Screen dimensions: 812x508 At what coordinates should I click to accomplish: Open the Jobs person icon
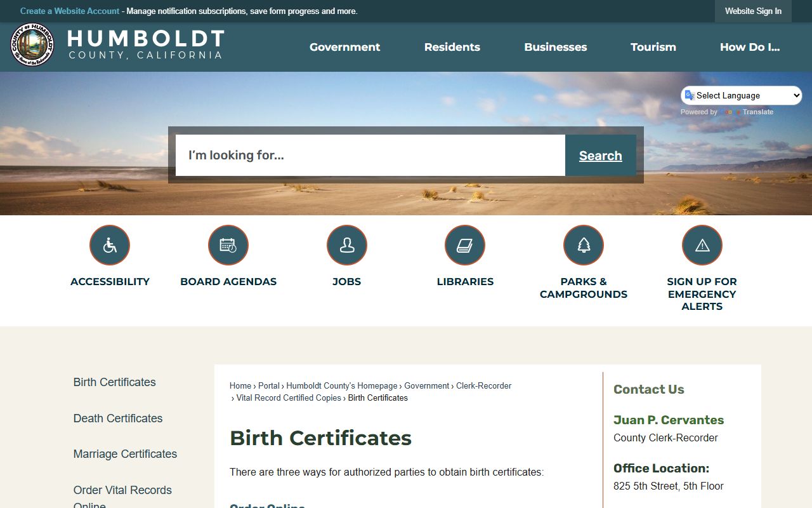(347, 245)
